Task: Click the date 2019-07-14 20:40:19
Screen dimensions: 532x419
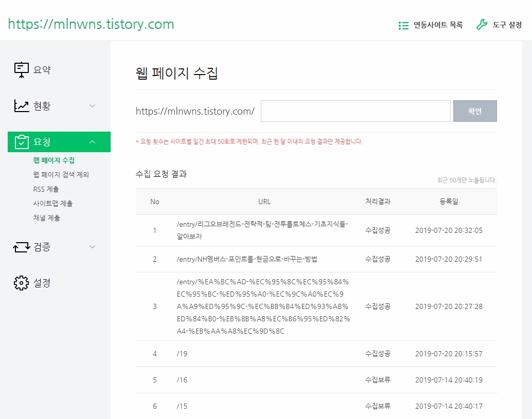Action: (449, 380)
